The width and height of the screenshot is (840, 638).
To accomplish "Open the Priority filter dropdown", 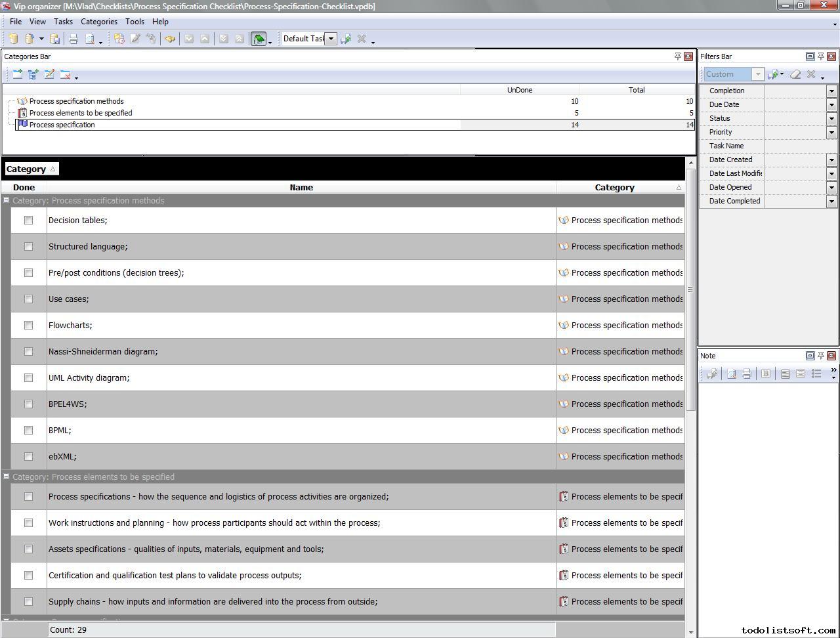I will coord(831,133).
